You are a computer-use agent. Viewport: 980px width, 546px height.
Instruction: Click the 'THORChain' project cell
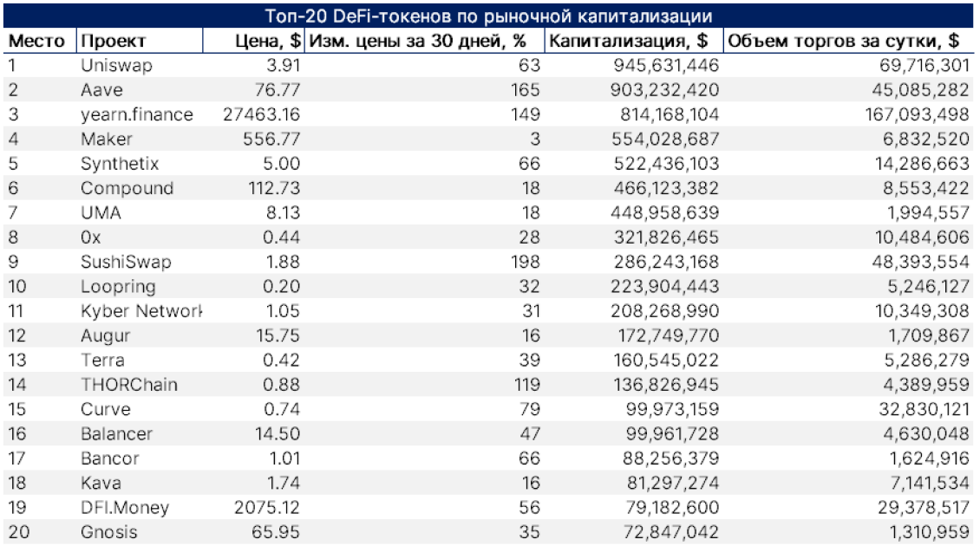tap(128, 384)
